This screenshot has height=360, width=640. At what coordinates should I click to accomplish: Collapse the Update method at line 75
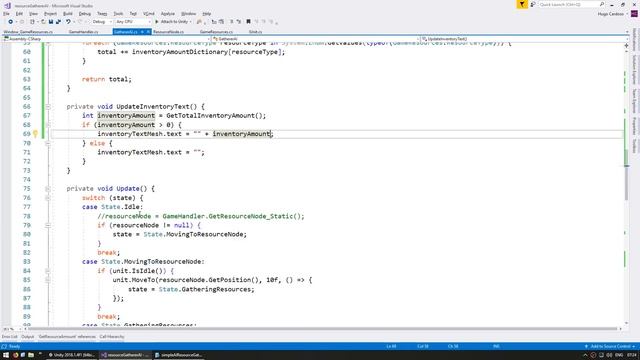pyautogui.click(x=48, y=189)
